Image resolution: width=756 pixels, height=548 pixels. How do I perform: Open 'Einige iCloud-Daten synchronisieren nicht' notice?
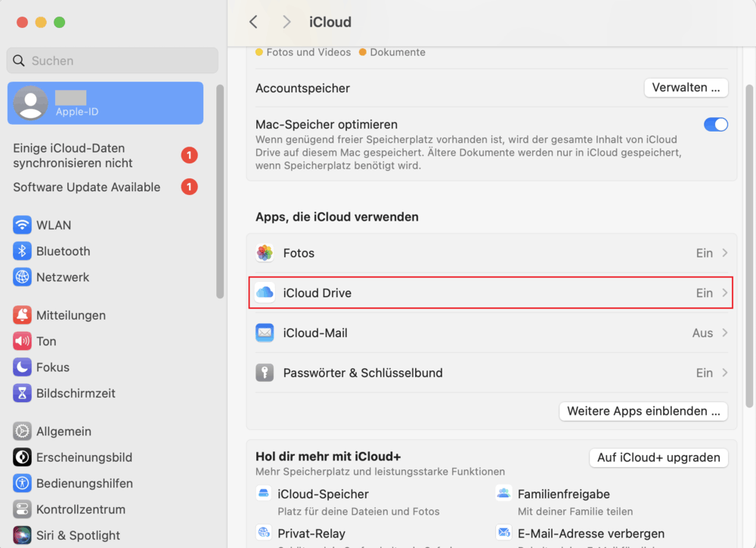[x=105, y=155]
